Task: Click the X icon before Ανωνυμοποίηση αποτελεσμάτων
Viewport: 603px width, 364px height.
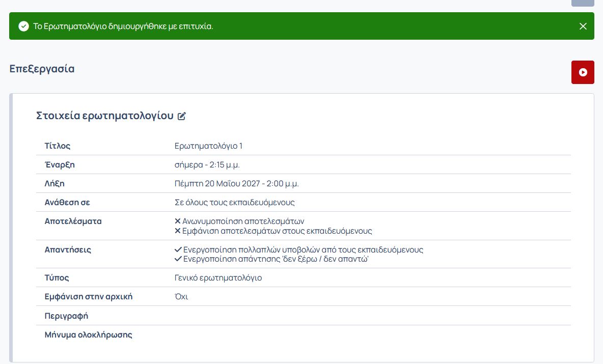Action: (x=178, y=221)
